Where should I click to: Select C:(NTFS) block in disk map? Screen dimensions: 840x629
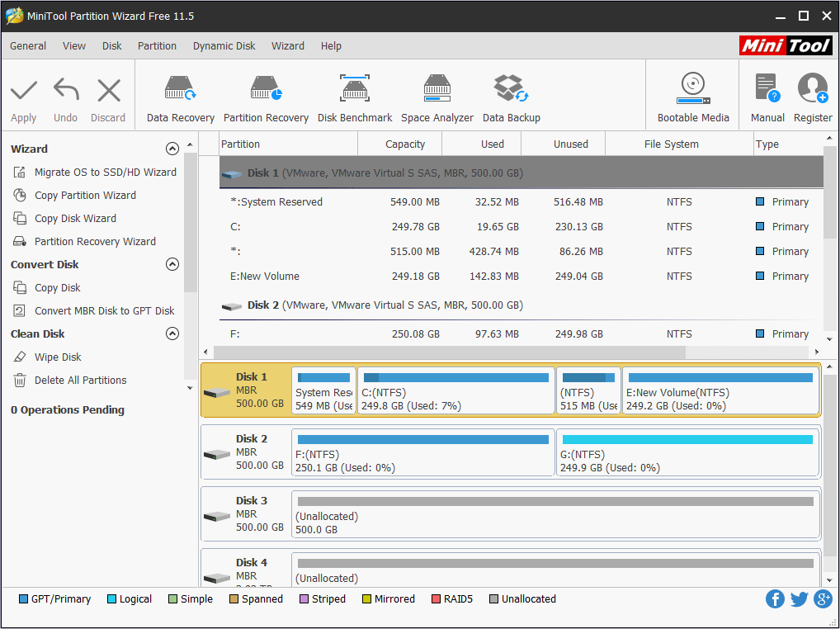(x=455, y=390)
